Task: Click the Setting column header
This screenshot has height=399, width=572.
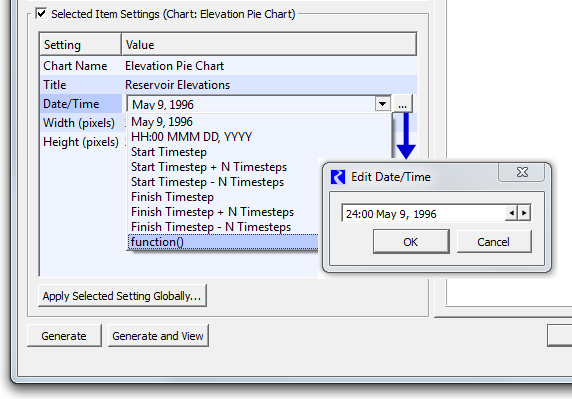Action: 80,44
